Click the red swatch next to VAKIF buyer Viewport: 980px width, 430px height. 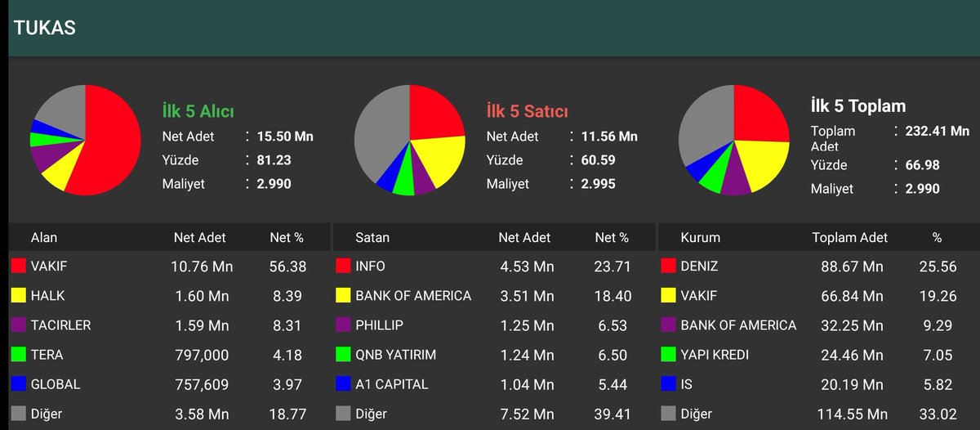(18, 266)
